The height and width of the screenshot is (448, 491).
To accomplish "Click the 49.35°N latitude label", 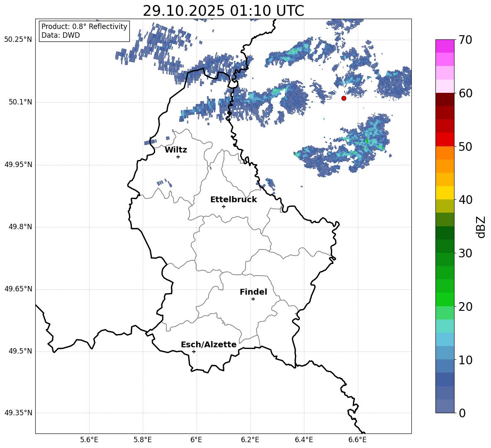I will coord(18,413).
